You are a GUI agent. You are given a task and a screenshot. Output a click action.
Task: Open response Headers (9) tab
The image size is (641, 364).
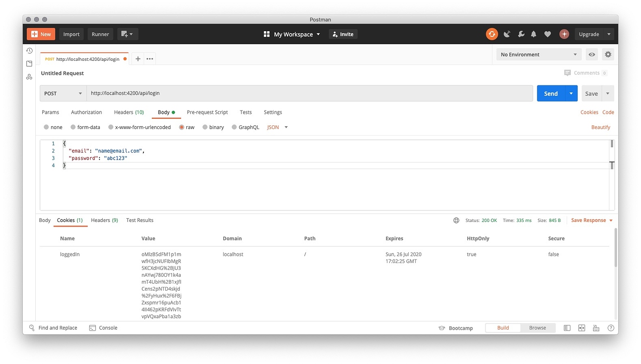coord(105,221)
